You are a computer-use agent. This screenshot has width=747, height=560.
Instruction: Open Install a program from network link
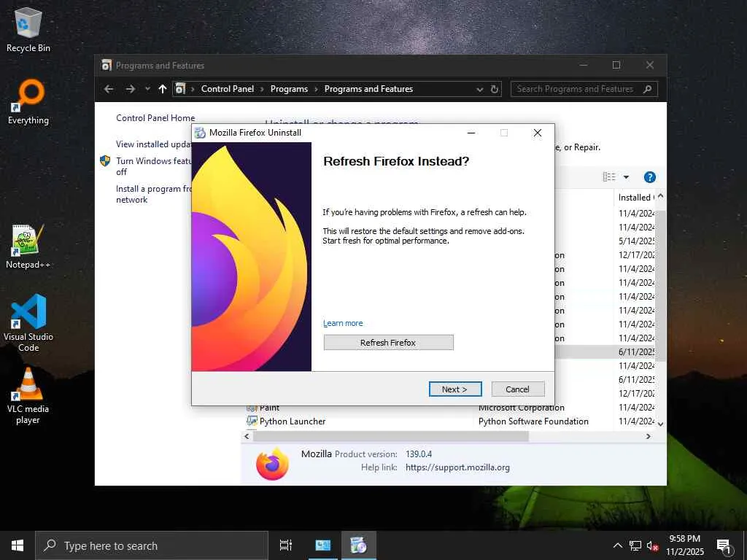tap(153, 194)
